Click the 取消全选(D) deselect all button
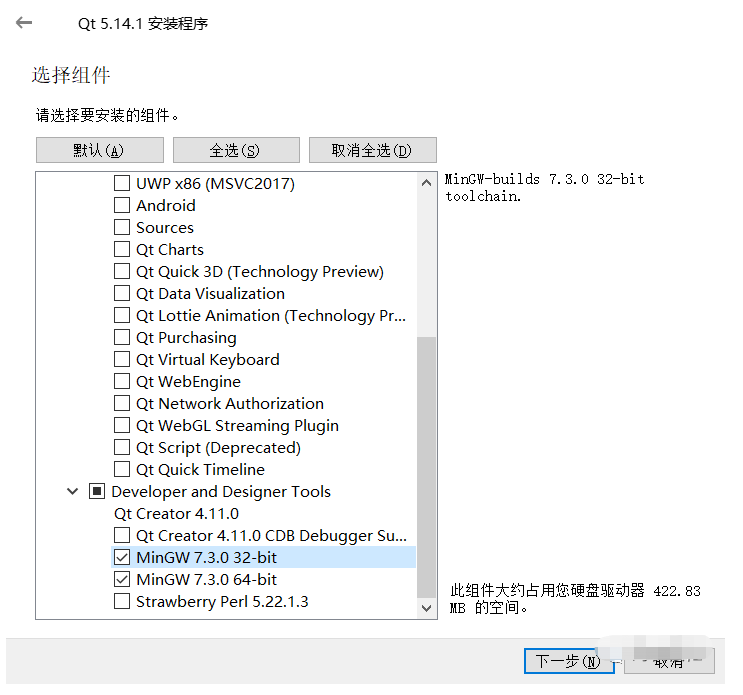The width and height of the screenshot is (743, 695). click(372, 150)
